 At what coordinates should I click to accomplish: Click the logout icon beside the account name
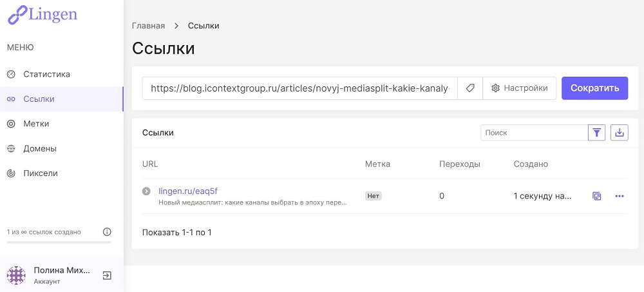(107, 275)
